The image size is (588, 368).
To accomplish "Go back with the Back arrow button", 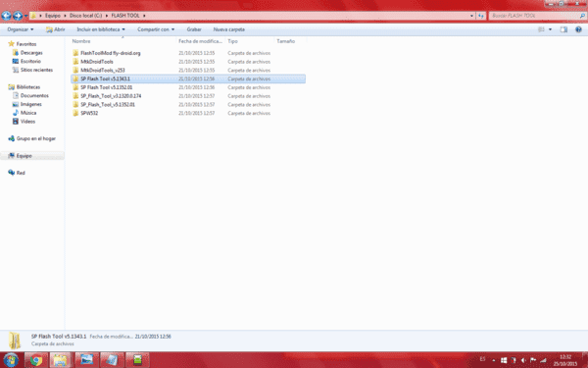I will [6, 16].
